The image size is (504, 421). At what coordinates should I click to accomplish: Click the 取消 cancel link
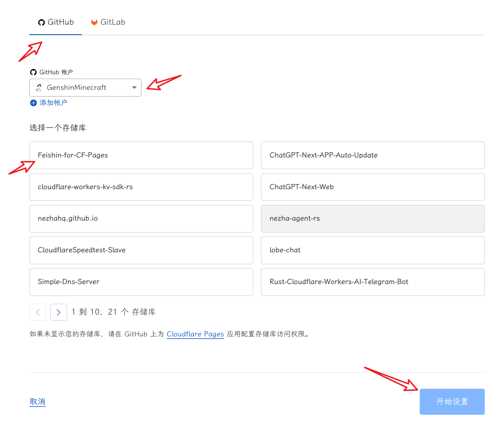pyautogui.click(x=37, y=401)
